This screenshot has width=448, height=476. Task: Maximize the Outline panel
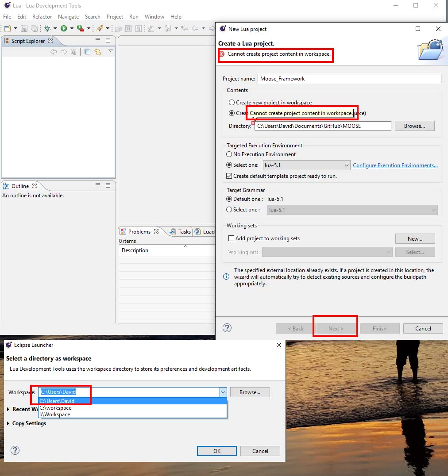coord(108,185)
